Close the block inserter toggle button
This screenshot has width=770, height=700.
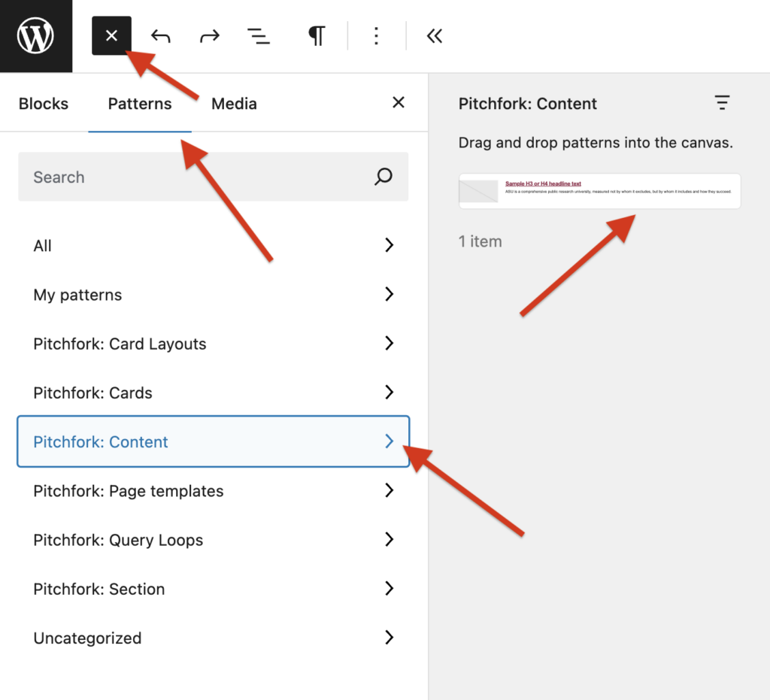click(x=111, y=36)
